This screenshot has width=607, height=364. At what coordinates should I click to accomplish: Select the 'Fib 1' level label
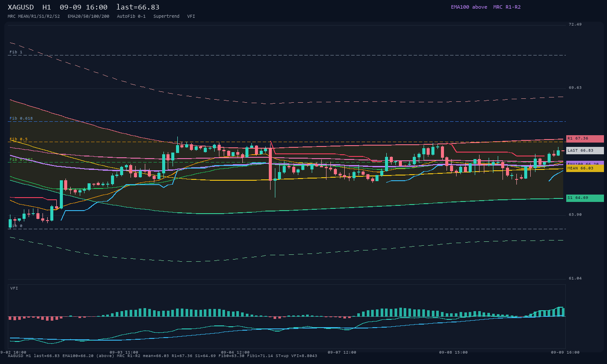(16, 52)
